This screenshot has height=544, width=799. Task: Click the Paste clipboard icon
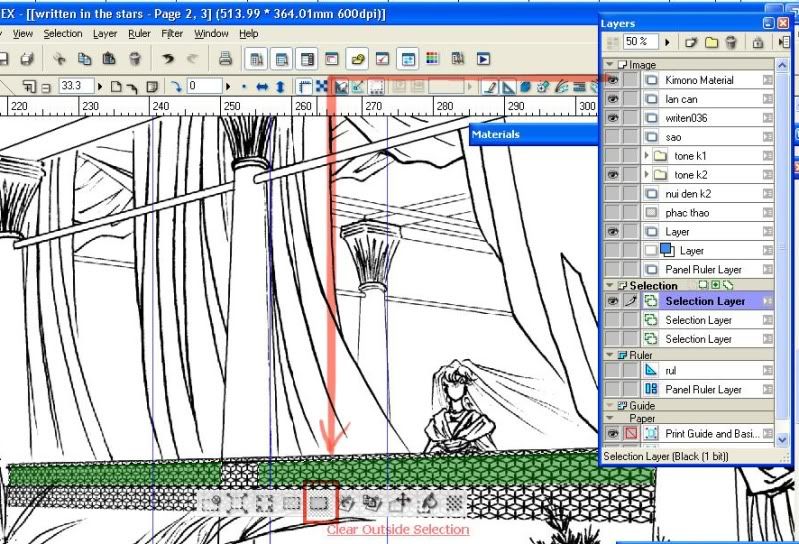click(109, 59)
